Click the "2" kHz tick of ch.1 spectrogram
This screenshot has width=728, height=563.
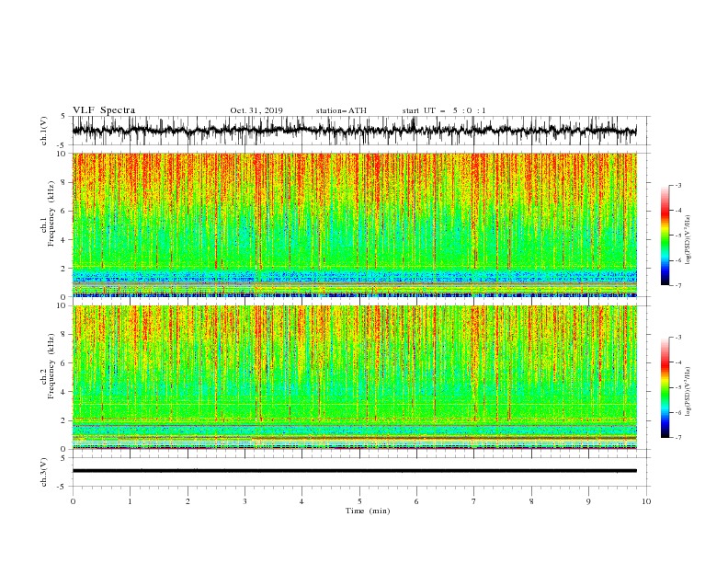click(x=63, y=269)
